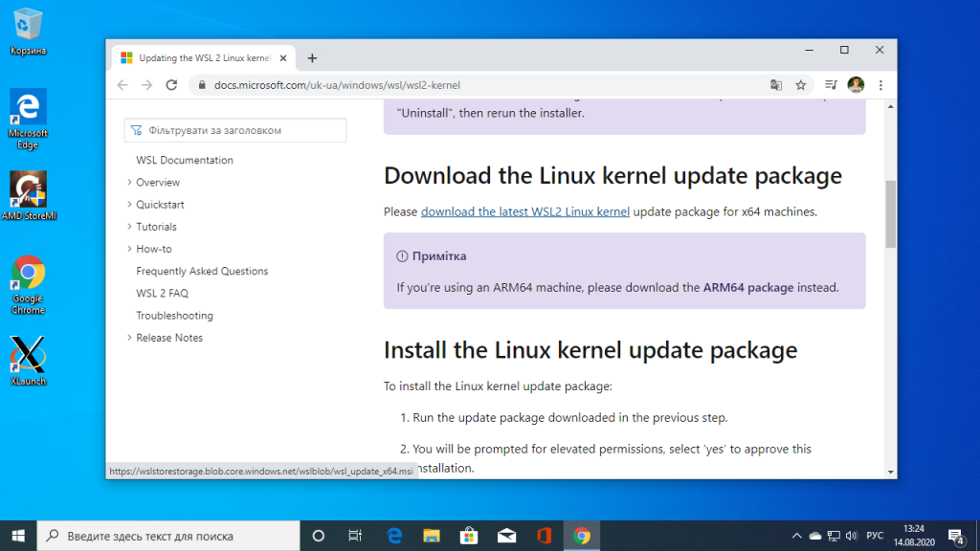Screen dimensions: 980x551
Task: Open the Chrome profile avatar
Action: [855, 85]
